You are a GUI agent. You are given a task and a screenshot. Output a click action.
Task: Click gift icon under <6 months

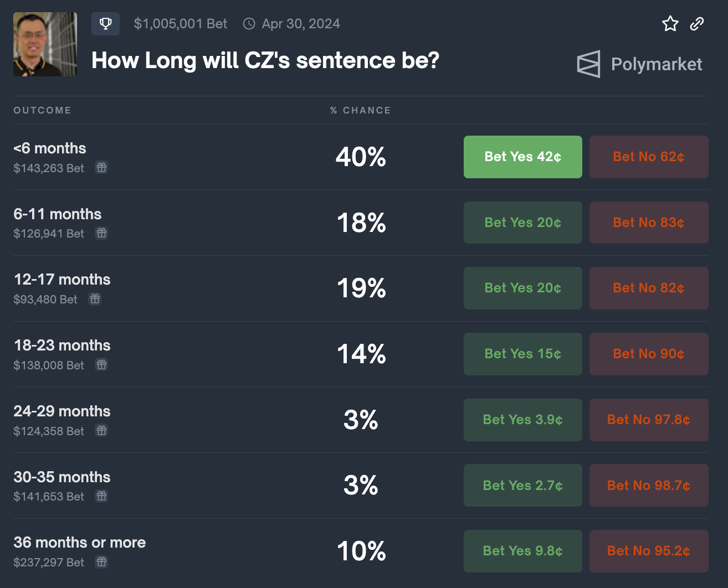[101, 167]
